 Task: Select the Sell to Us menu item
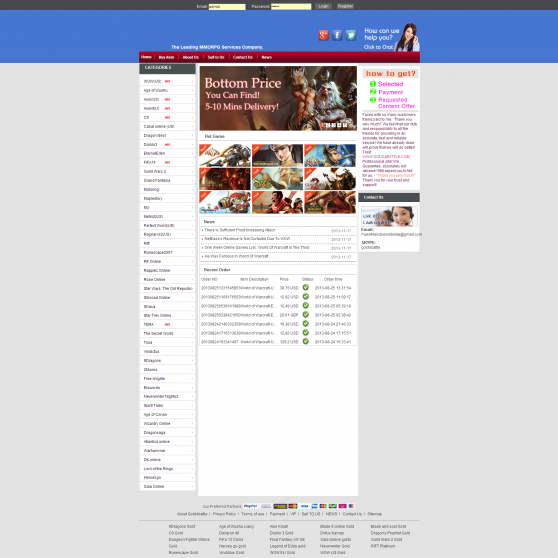[216, 57]
